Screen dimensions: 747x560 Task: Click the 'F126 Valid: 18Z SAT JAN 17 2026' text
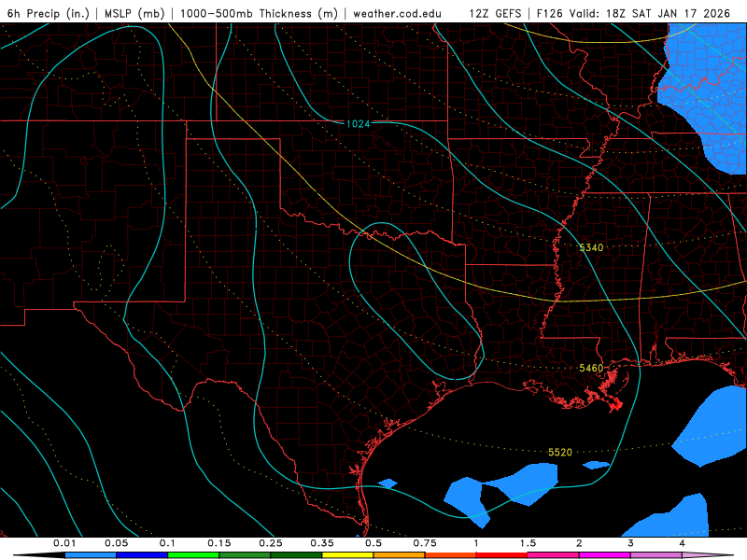point(633,13)
